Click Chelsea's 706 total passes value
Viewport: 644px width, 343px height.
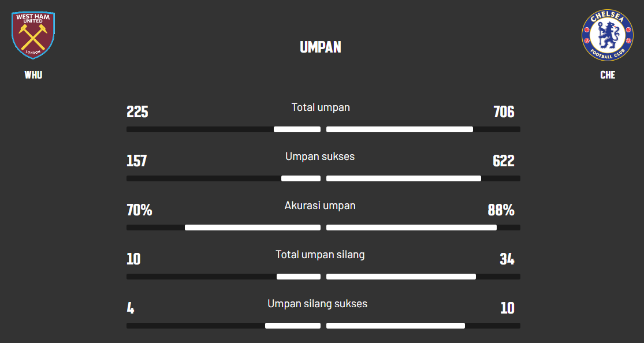coord(504,112)
